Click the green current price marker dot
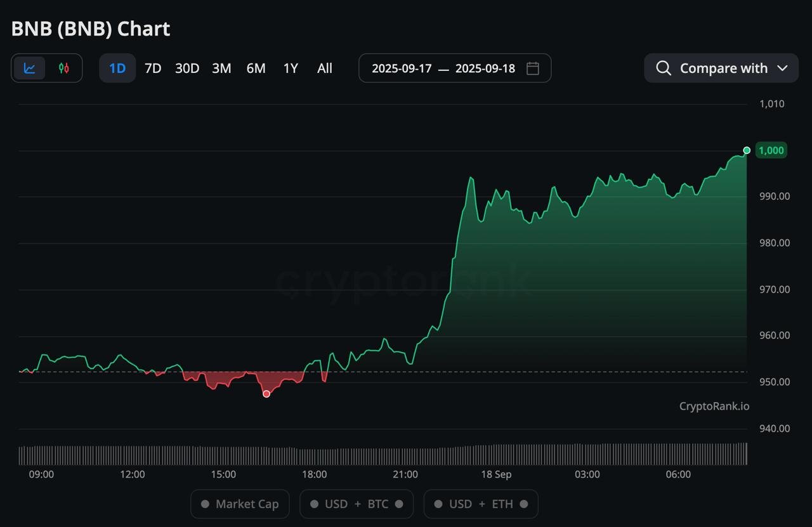812x527 pixels. tap(747, 150)
